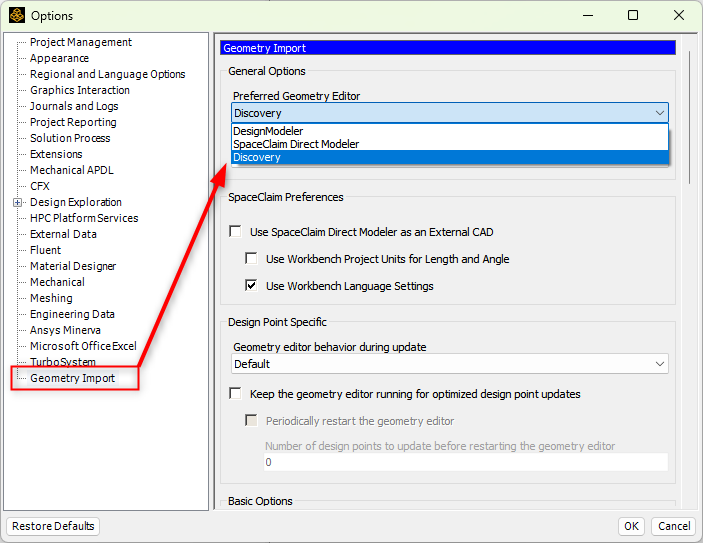Confirm with the OK button
This screenshot has height=543, width=703.
tap(631, 526)
